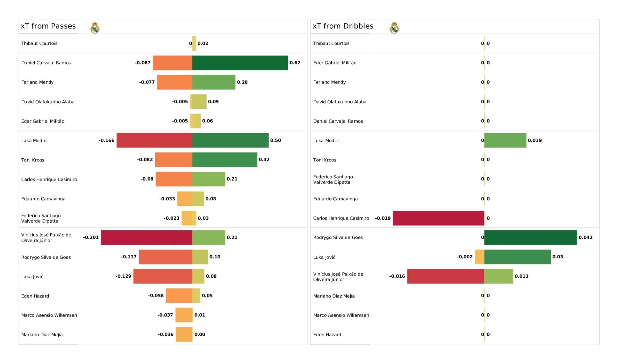Click Modrić's green 0.019 dribbles bar
Image resolution: width=620 pixels, height=364 pixels.
click(x=505, y=140)
